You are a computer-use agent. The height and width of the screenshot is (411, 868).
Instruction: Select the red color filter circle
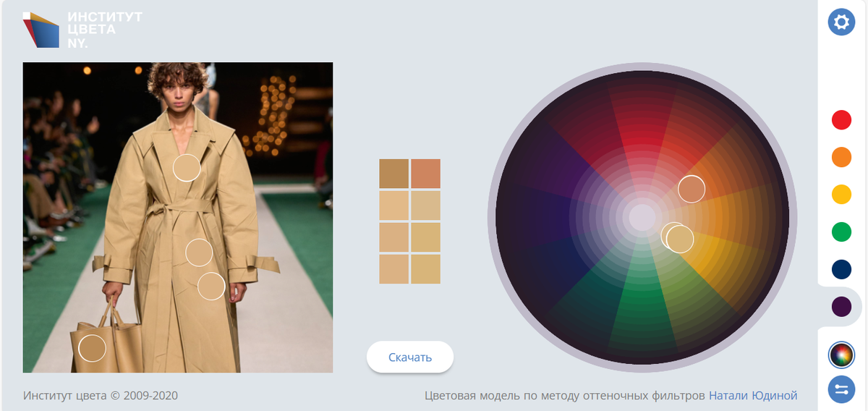[841, 120]
